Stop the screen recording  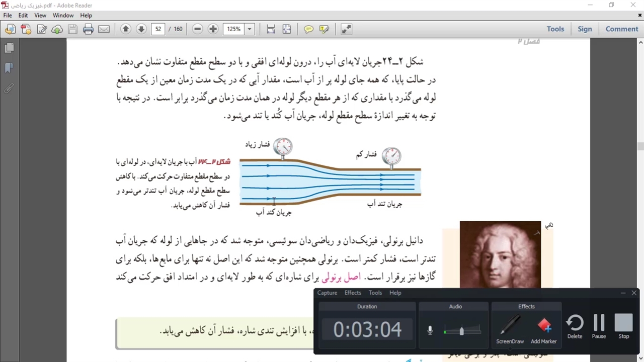623,326
